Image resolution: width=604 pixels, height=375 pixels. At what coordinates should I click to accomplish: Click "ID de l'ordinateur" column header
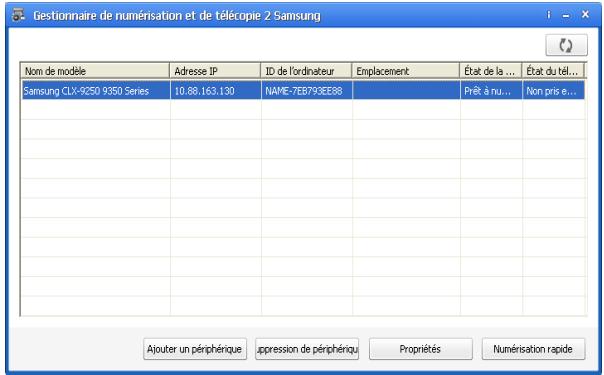point(306,71)
